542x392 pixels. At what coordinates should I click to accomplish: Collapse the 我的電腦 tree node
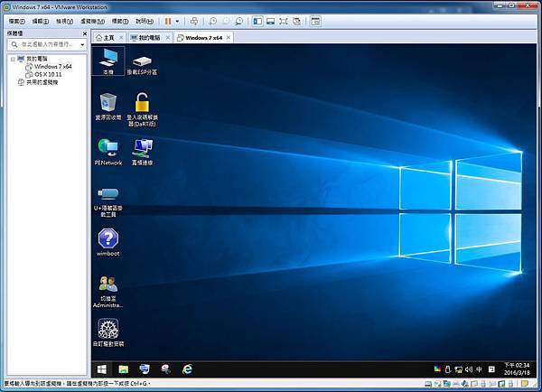13,59
